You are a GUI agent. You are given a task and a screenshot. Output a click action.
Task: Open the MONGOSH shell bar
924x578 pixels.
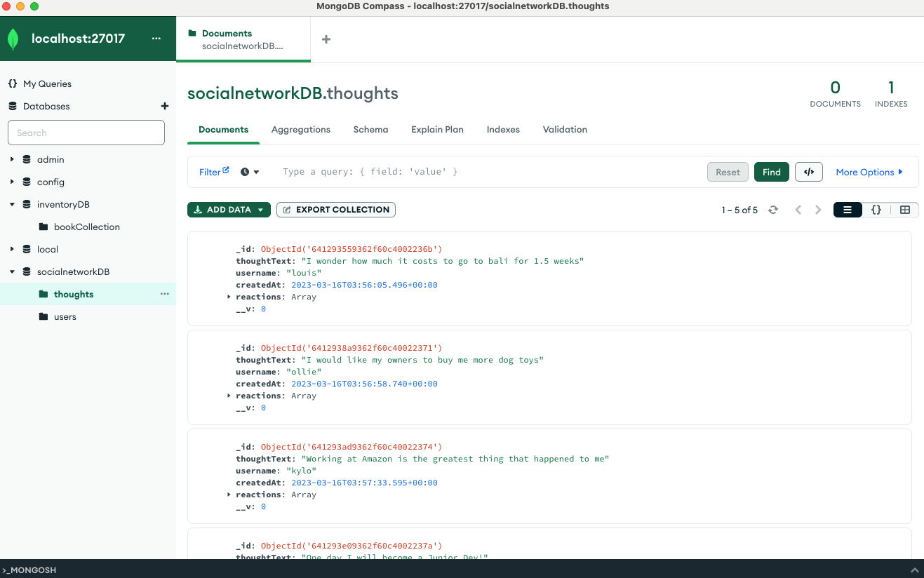[x=28, y=570]
